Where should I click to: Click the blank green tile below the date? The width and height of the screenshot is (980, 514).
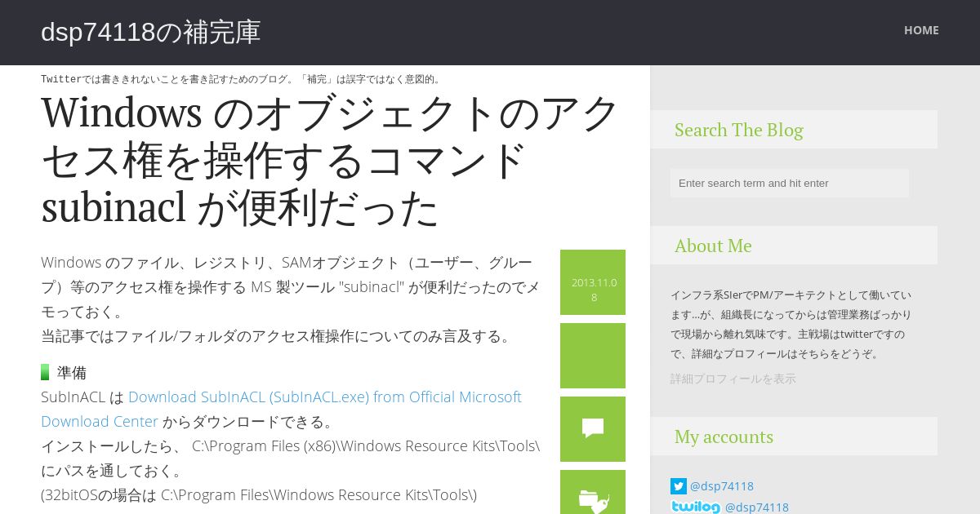click(593, 356)
